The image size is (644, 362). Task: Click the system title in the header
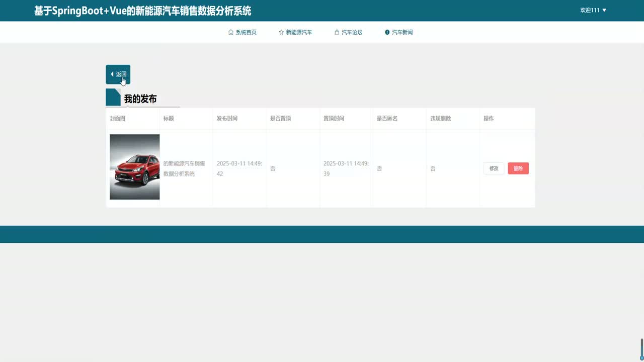[142, 11]
